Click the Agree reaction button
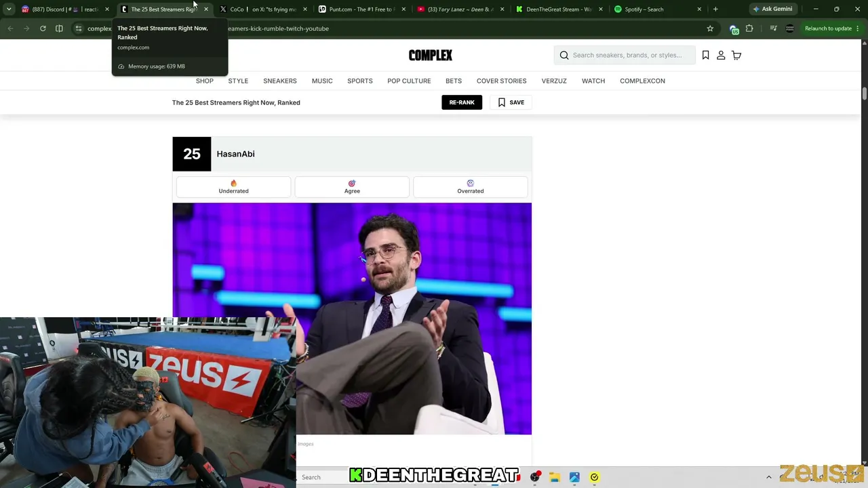This screenshot has width=868, height=488. click(352, 187)
